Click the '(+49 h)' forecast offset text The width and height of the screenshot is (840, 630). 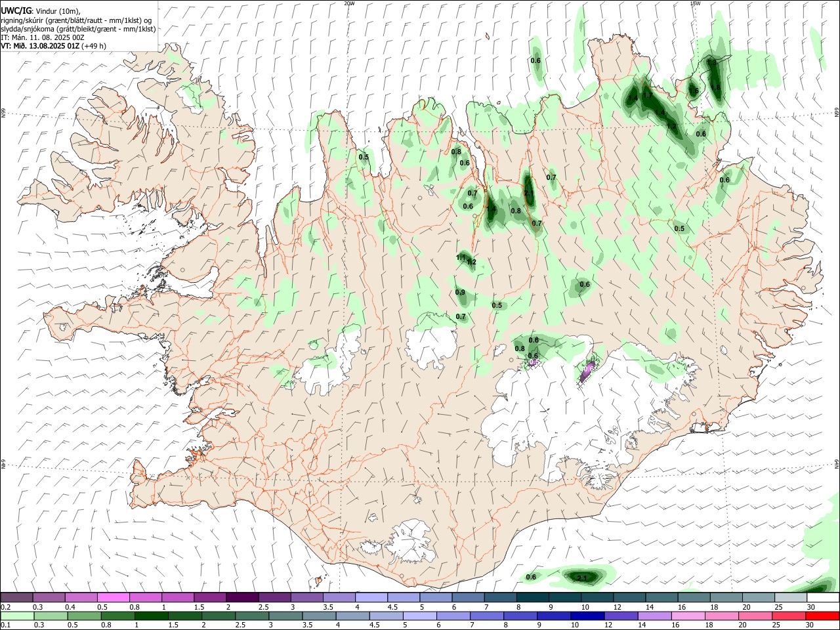[94, 46]
